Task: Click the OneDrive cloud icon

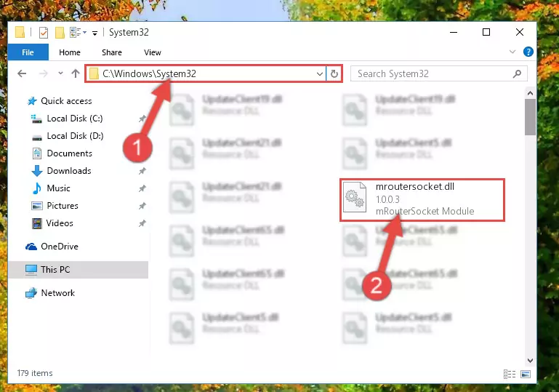Action: [x=31, y=247]
